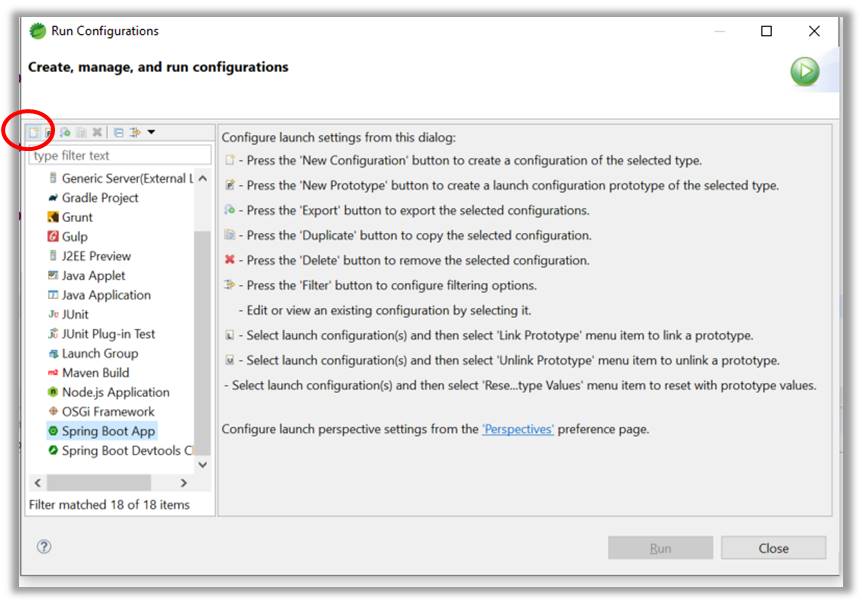Click the New Prototype button
This screenshot has width=862, height=604.
pos(48,131)
